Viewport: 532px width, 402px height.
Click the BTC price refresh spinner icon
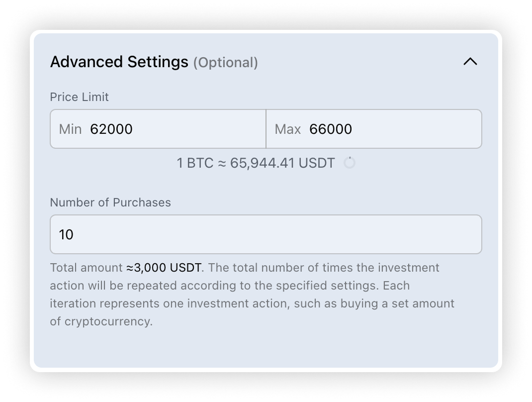(350, 163)
